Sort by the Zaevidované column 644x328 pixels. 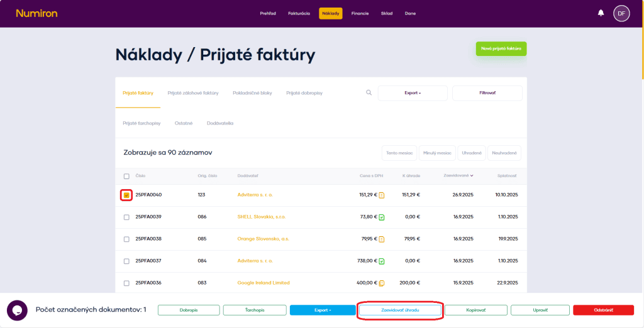(x=458, y=176)
